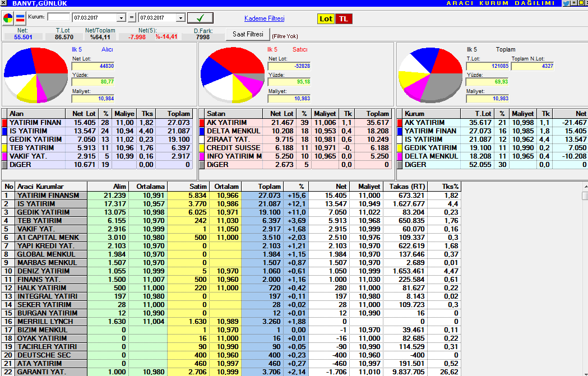Click the Ilk 5 Satıcı pie chart

[x=233, y=75]
